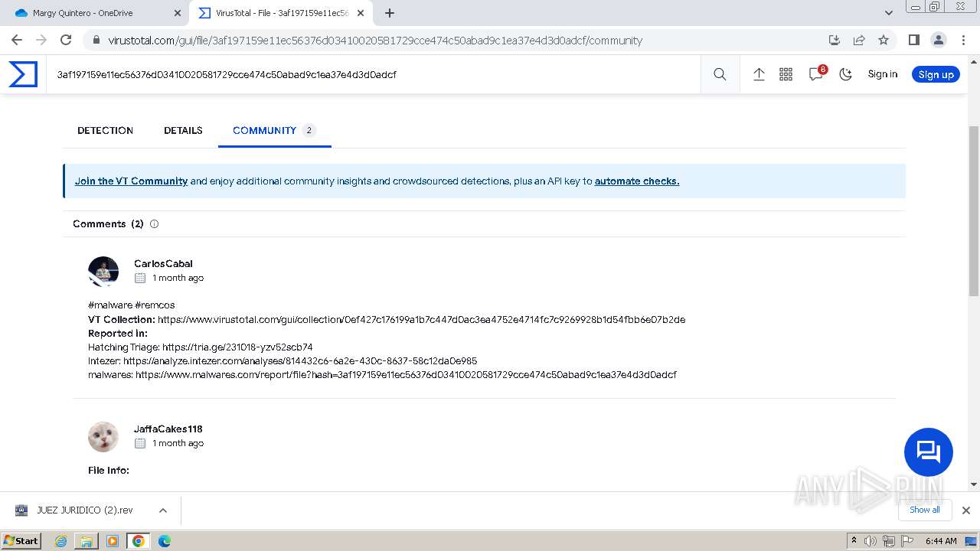
Task: Click the install app icon in address bar
Action: [x=835, y=40]
